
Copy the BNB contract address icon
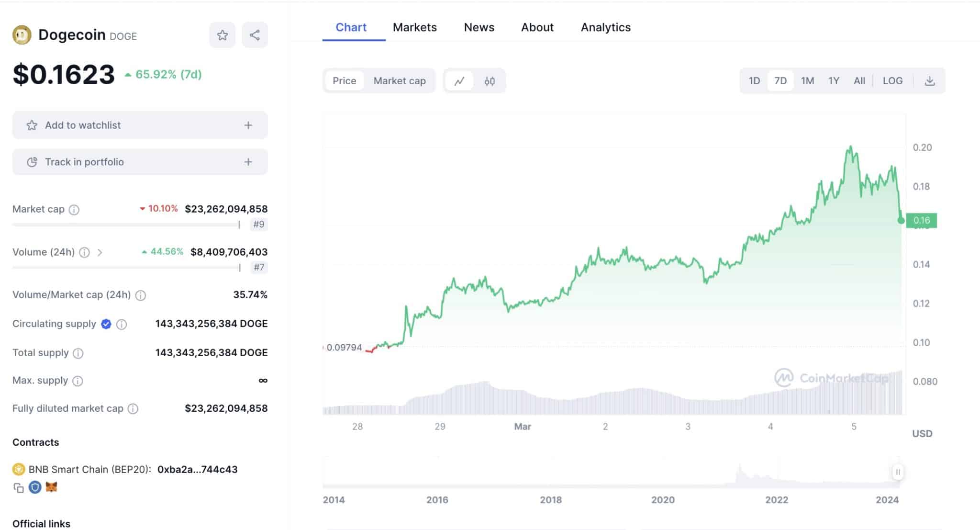point(19,488)
